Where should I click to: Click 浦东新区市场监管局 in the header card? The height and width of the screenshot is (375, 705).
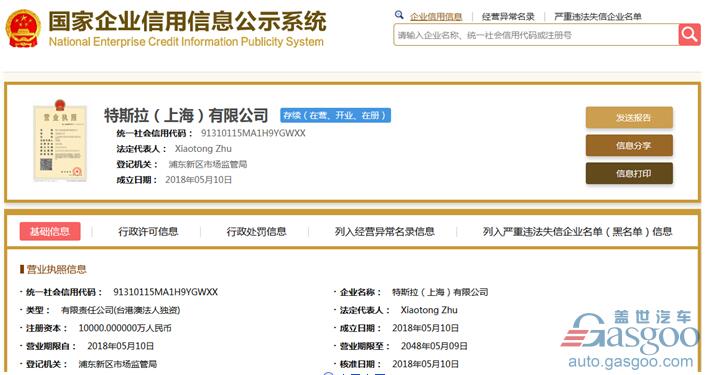coord(208,164)
